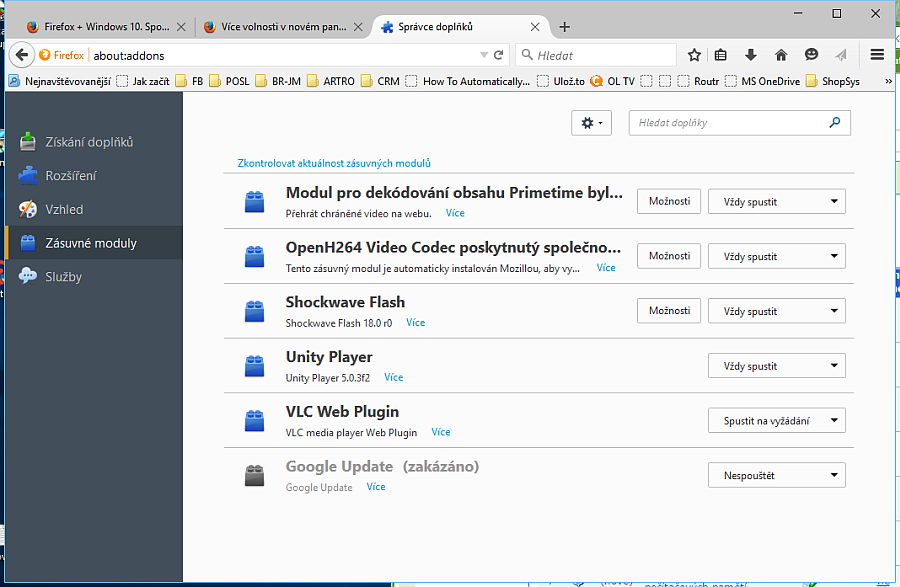Click the hamburger menu icon
This screenshot has height=587, width=900.
coord(877,55)
